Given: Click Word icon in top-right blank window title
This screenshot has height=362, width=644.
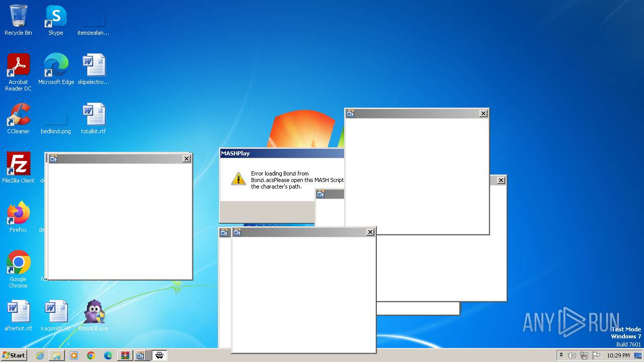Looking at the screenshot, I should (350, 114).
